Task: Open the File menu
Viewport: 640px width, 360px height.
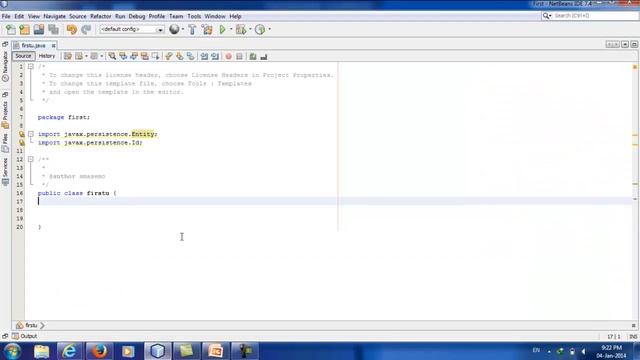Action: point(6,16)
